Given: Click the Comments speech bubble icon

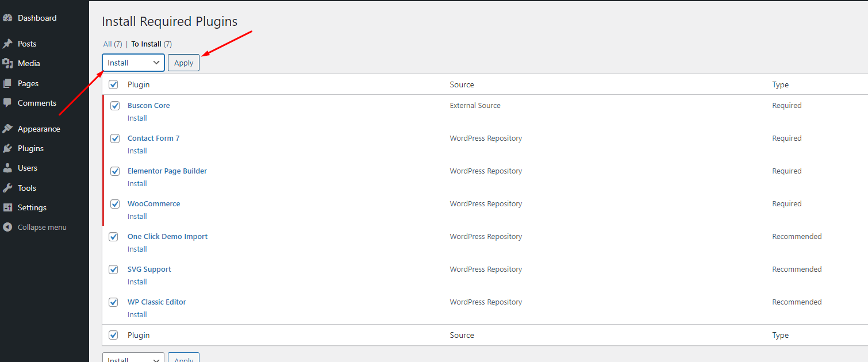Looking at the screenshot, I should point(7,103).
